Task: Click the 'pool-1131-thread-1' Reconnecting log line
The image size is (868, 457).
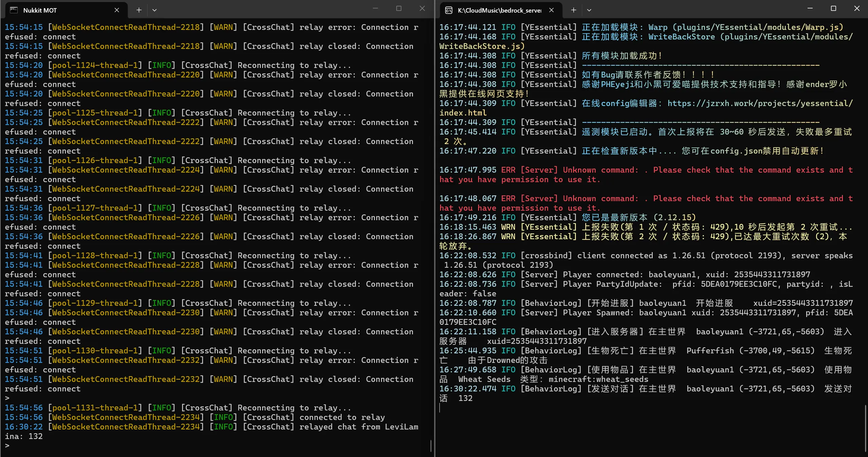Action: [178, 408]
